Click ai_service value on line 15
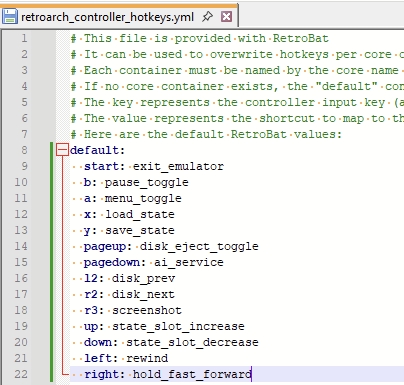 coord(189,262)
